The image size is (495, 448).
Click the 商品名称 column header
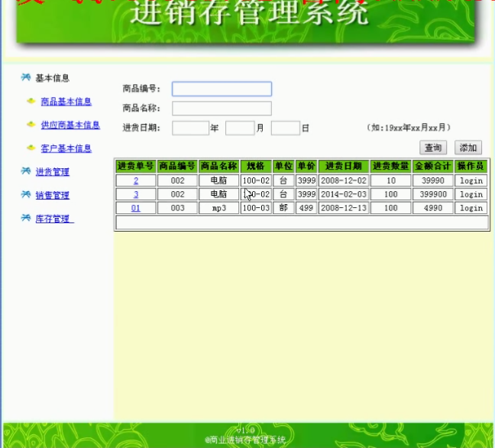tap(218, 166)
